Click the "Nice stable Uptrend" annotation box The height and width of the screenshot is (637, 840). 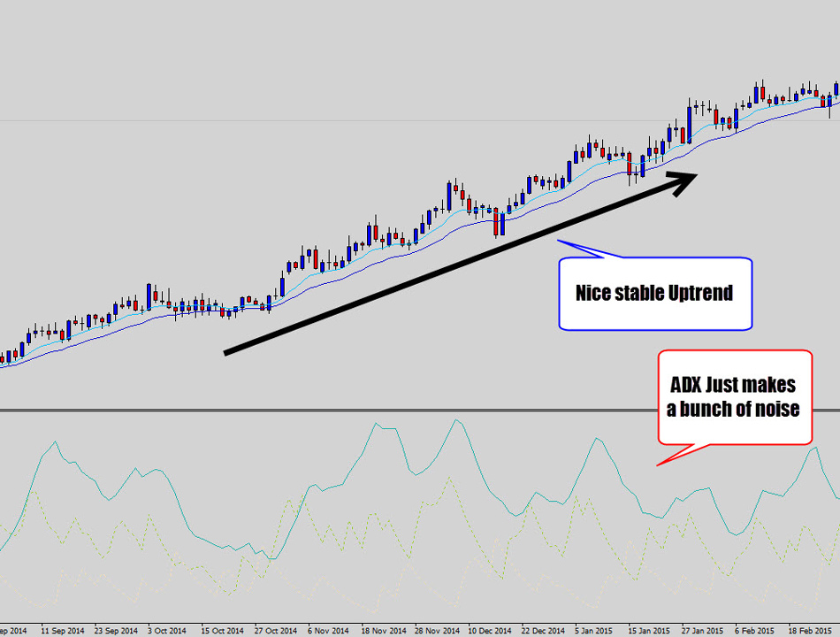654,294
